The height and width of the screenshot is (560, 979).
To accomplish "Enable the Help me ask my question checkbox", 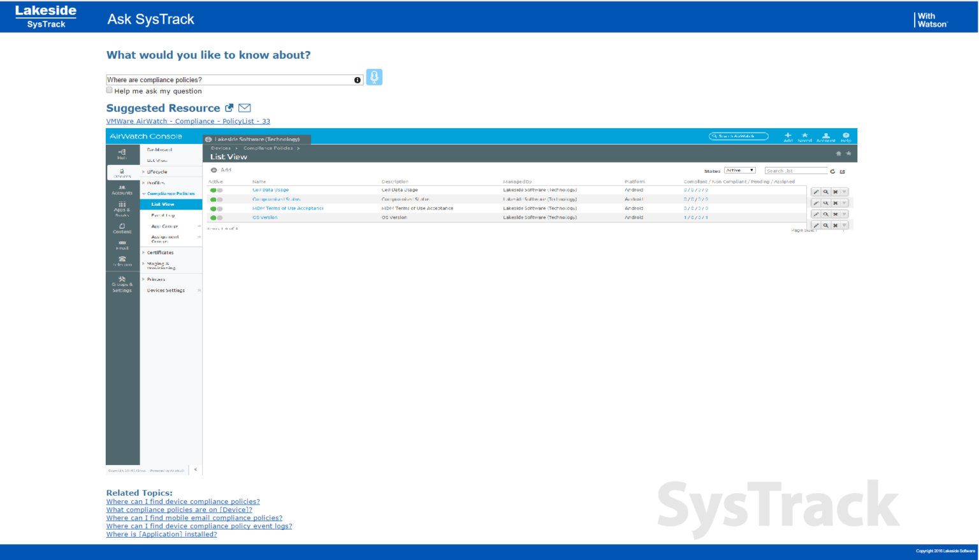I will (x=109, y=90).
